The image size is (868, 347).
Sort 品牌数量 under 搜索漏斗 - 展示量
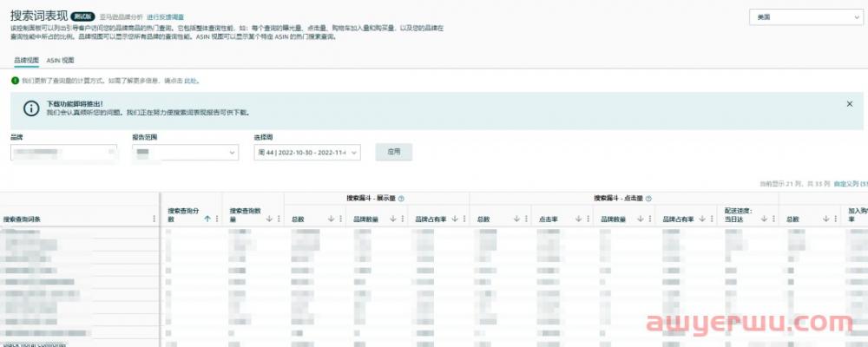[x=393, y=219]
